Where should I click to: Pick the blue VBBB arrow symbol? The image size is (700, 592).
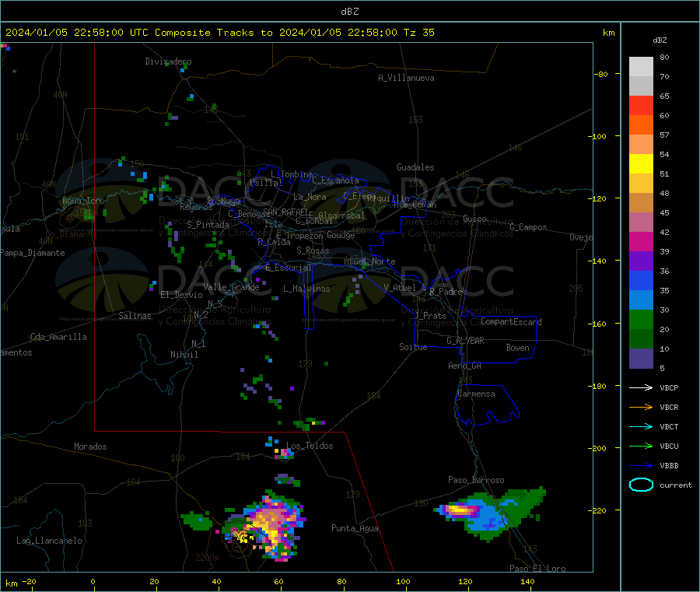[641, 465]
